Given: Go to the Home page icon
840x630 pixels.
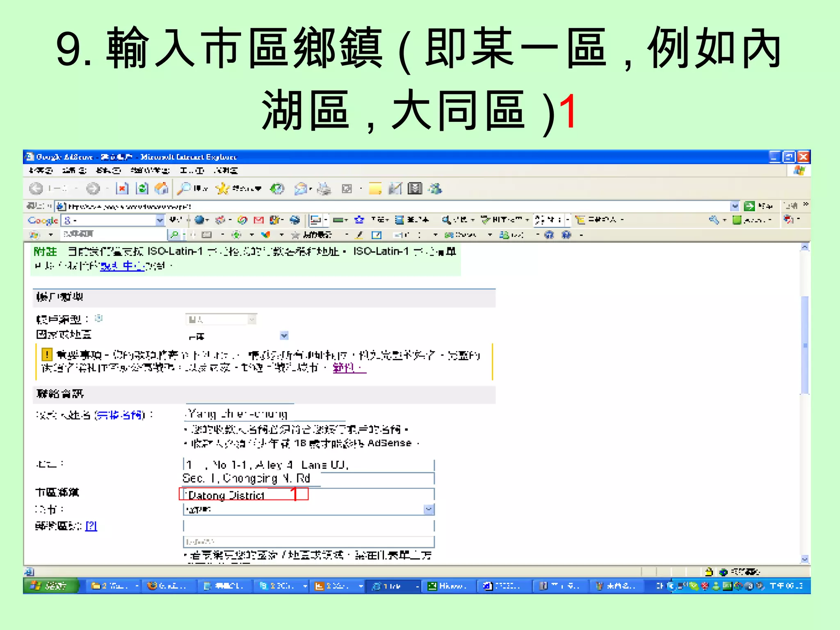Looking at the screenshot, I should [x=162, y=188].
